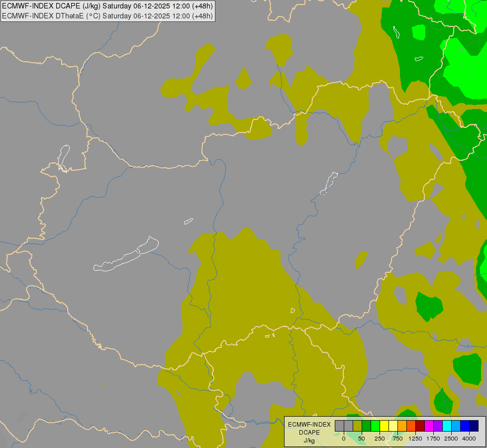487x448 pixels.
Task: Click the legend label 250
Action: pyautogui.click(x=380, y=439)
